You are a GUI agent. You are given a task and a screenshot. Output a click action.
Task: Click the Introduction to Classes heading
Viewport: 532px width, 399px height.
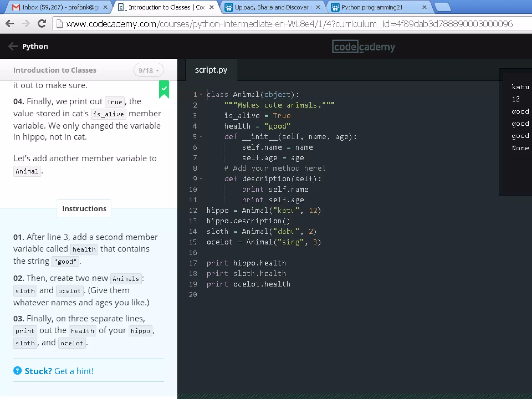(55, 70)
